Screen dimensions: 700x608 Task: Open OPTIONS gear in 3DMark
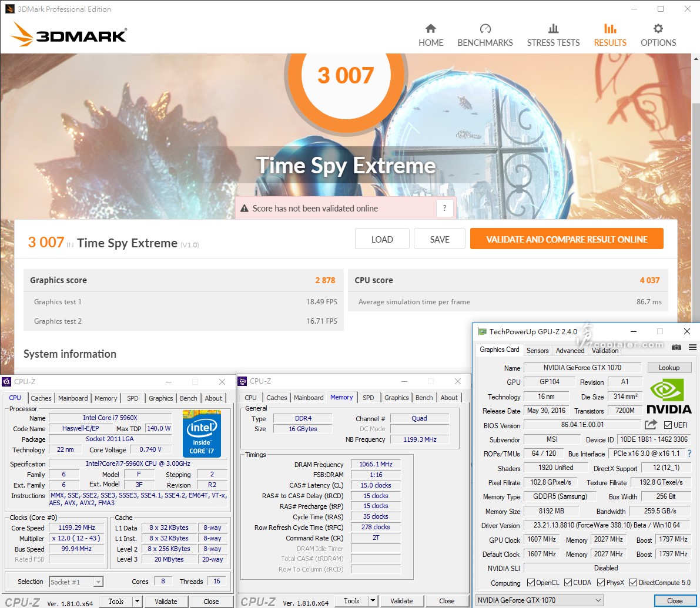658,35
